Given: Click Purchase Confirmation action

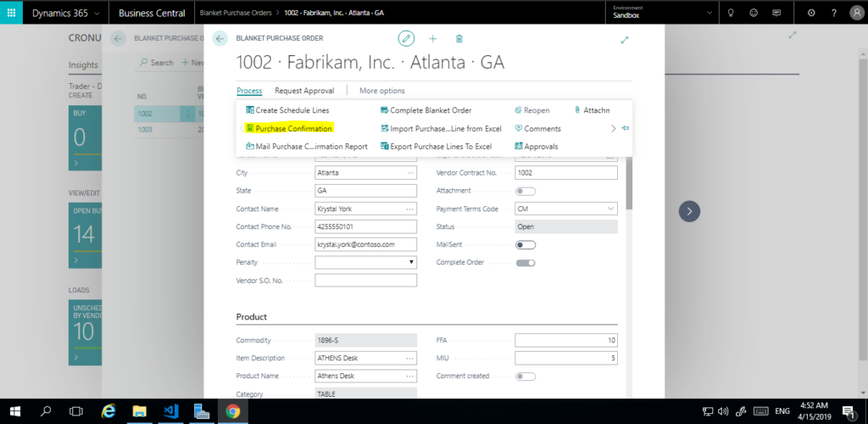Looking at the screenshot, I should [x=289, y=128].
